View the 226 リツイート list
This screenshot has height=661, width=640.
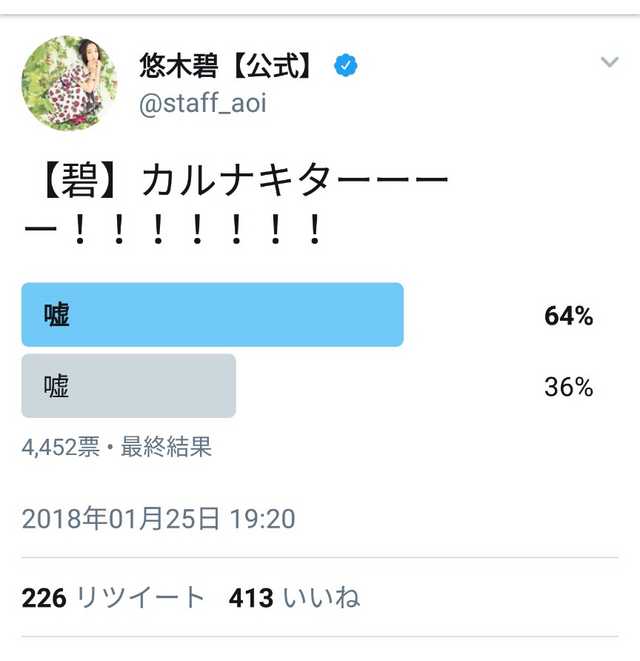pyautogui.click(x=113, y=598)
